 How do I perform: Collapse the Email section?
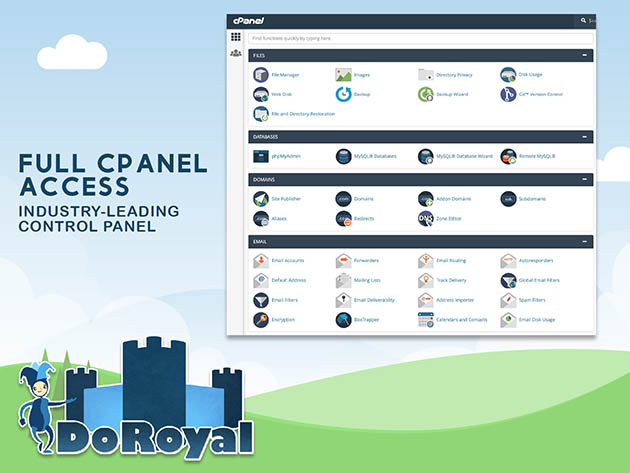tap(585, 242)
